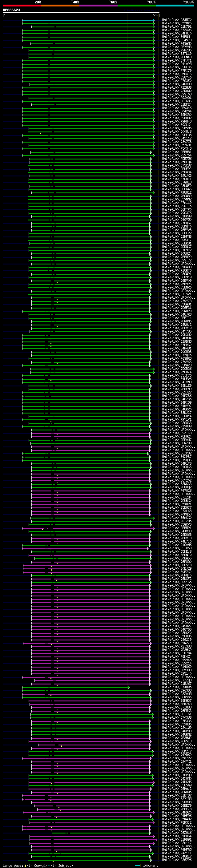Screen dimensions: 197x868
Task: Select hit label UniRef100_A5E756
Action: point(176,159)
